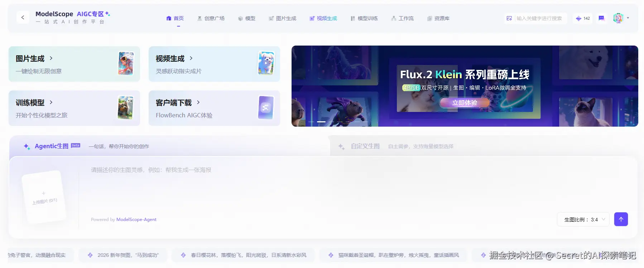Open the ModelScope-Agent link
Image resolution: width=644 pixels, height=268 pixels.
point(136,220)
